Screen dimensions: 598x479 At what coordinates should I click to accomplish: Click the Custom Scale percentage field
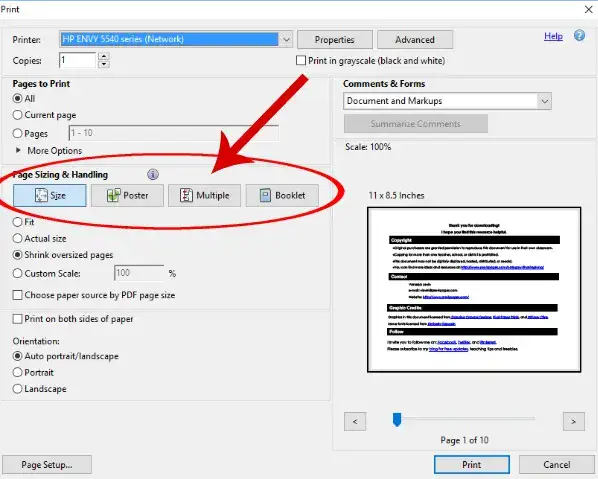click(x=139, y=273)
